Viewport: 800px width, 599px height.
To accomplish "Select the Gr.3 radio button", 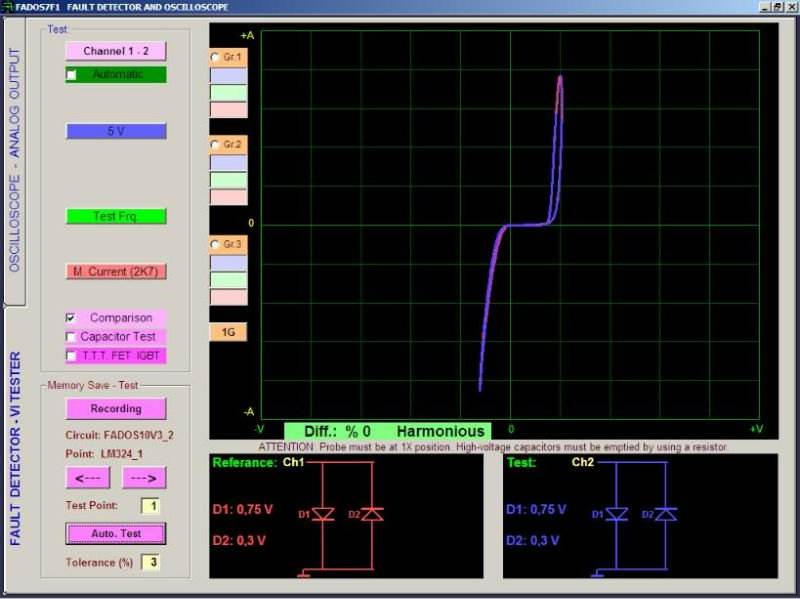I will [x=215, y=244].
